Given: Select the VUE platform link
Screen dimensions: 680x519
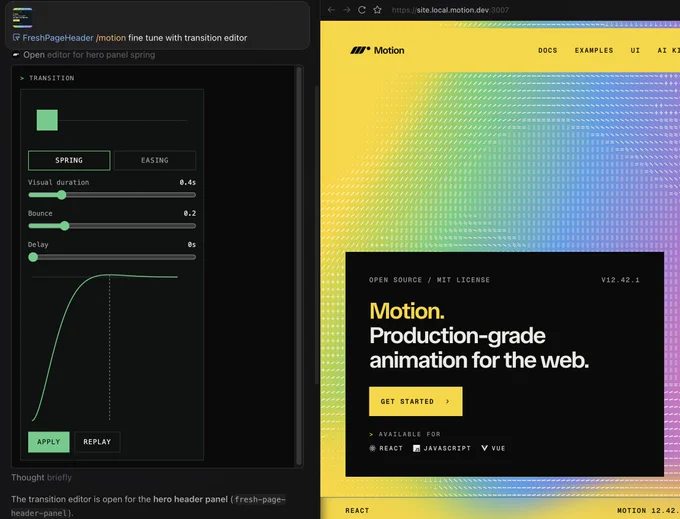Looking at the screenshot, I should (x=493, y=448).
